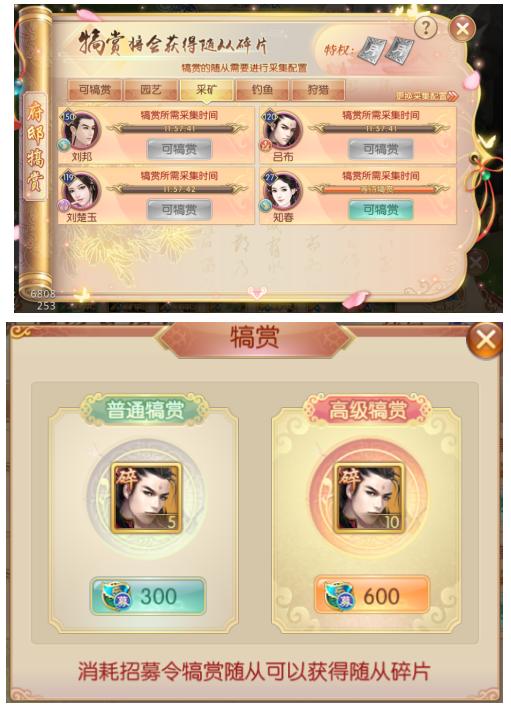Click 知春's orange collection progress bar

381,189
